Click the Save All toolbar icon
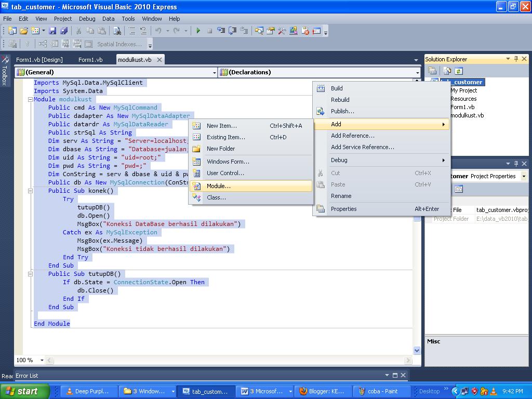The width and height of the screenshot is (532, 399). (64, 31)
